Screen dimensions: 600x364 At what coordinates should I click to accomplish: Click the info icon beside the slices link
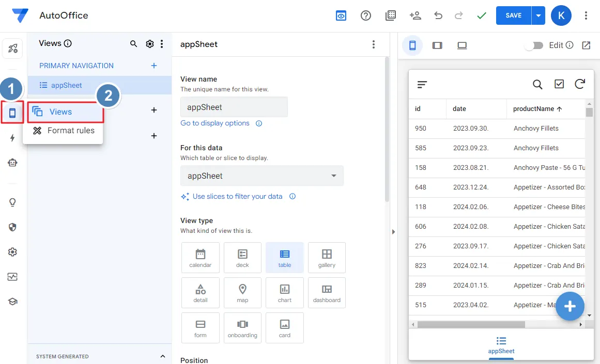pos(293,197)
